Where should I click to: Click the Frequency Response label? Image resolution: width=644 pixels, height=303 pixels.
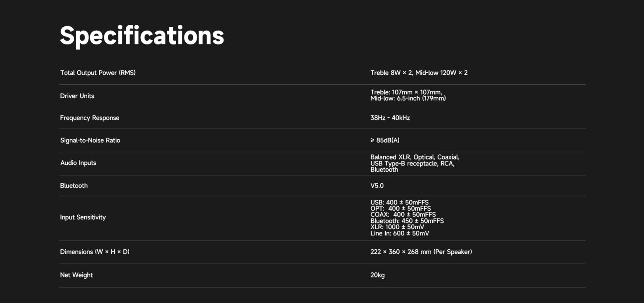pos(90,118)
